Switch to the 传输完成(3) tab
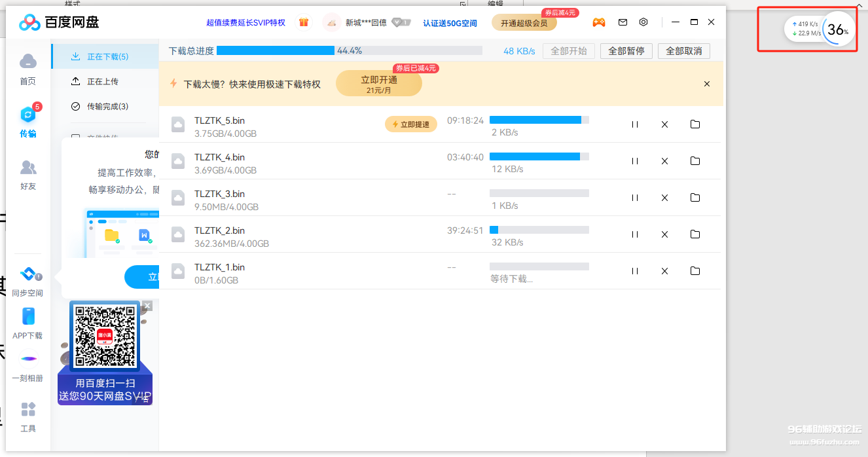The height and width of the screenshot is (457, 868). coord(105,106)
